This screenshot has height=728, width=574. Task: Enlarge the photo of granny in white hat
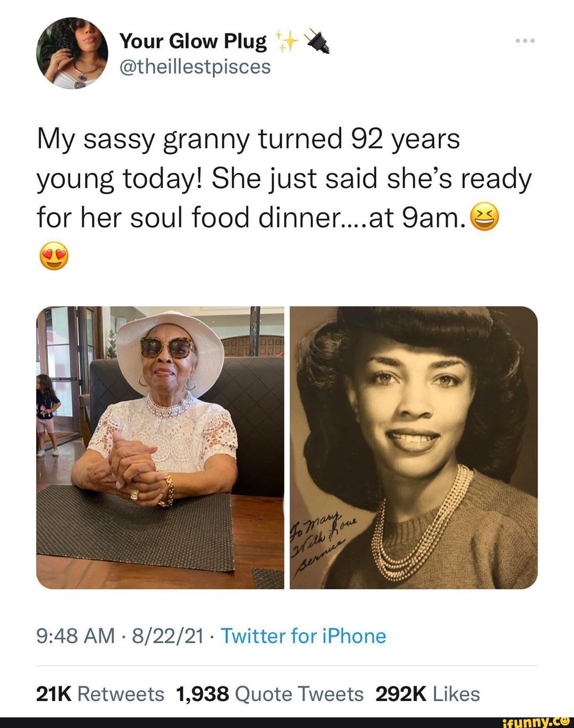coord(160,447)
